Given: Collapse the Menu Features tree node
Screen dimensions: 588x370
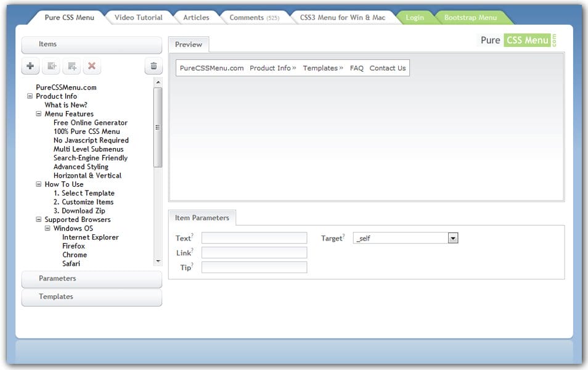Looking at the screenshot, I should 38,114.
